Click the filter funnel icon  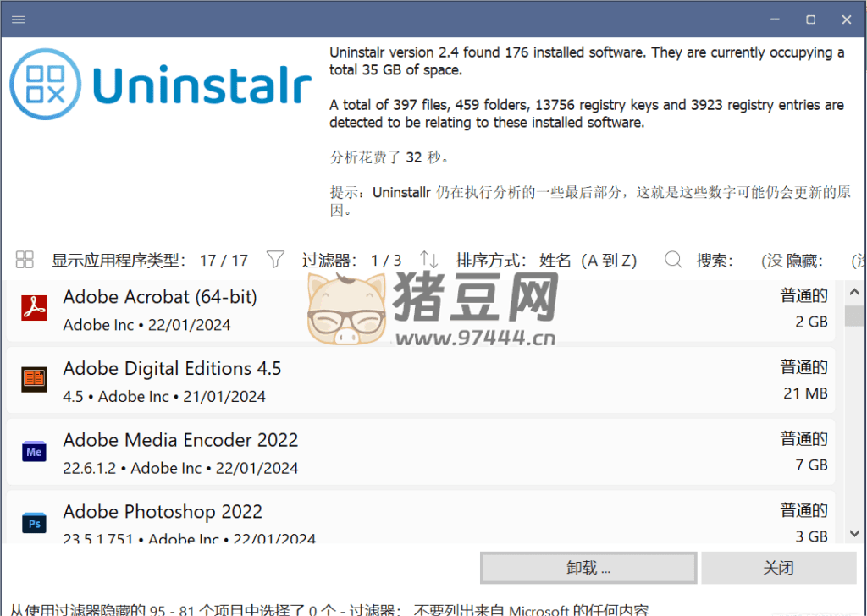[275, 260]
